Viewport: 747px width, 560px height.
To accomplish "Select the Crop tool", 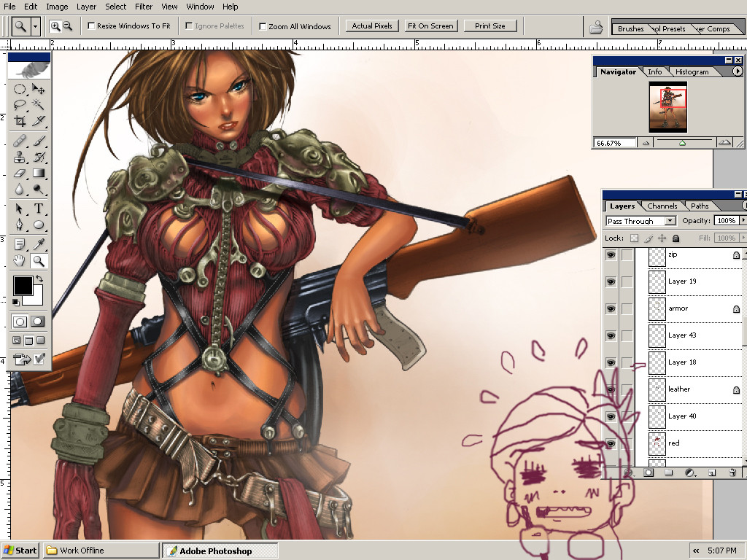I will click(20, 120).
